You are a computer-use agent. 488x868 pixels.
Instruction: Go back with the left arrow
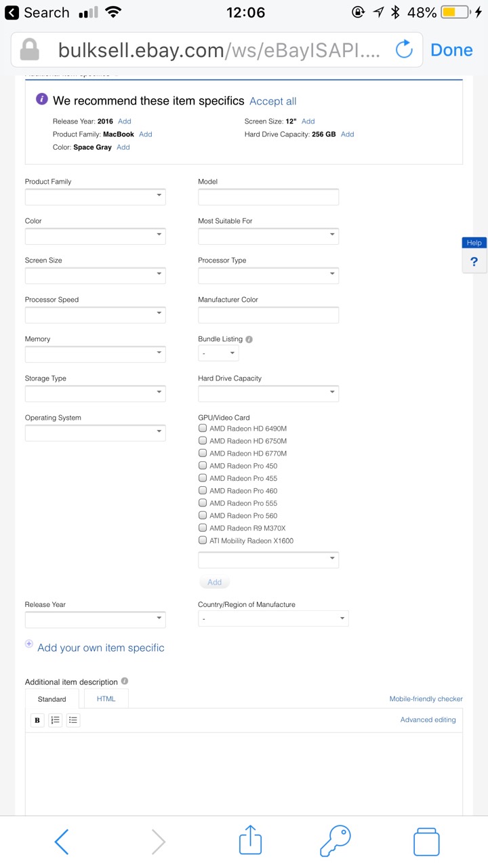pyautogui.click(x=62, y=842)
